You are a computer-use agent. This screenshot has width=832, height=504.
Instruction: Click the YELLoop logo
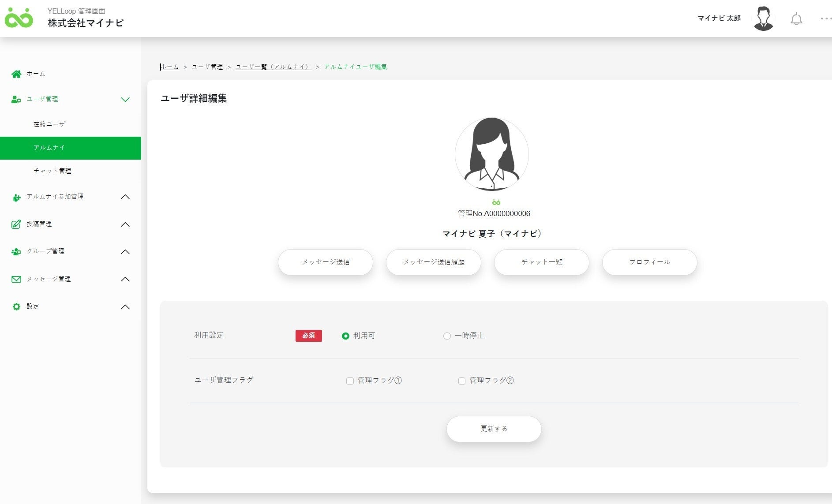20,19
